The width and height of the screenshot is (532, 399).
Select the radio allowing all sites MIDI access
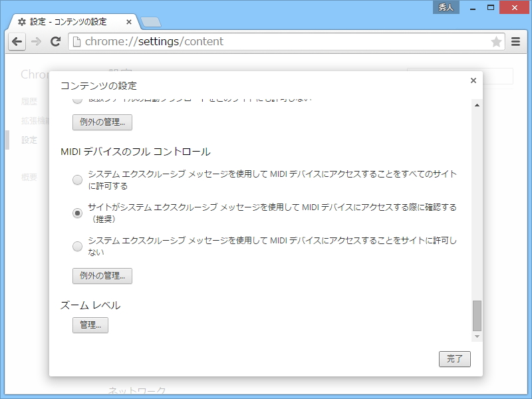(x=77, y=180)
